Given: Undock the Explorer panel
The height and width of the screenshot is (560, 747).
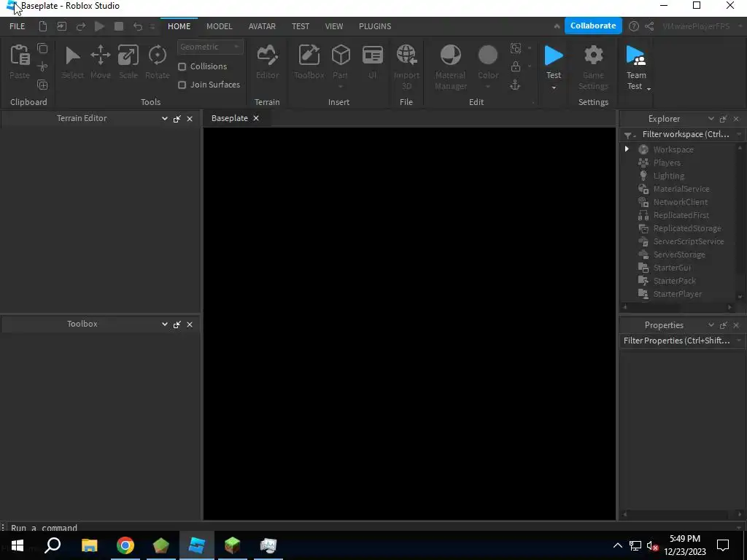Looking at the screenshot, I should [x=723, y=119].
